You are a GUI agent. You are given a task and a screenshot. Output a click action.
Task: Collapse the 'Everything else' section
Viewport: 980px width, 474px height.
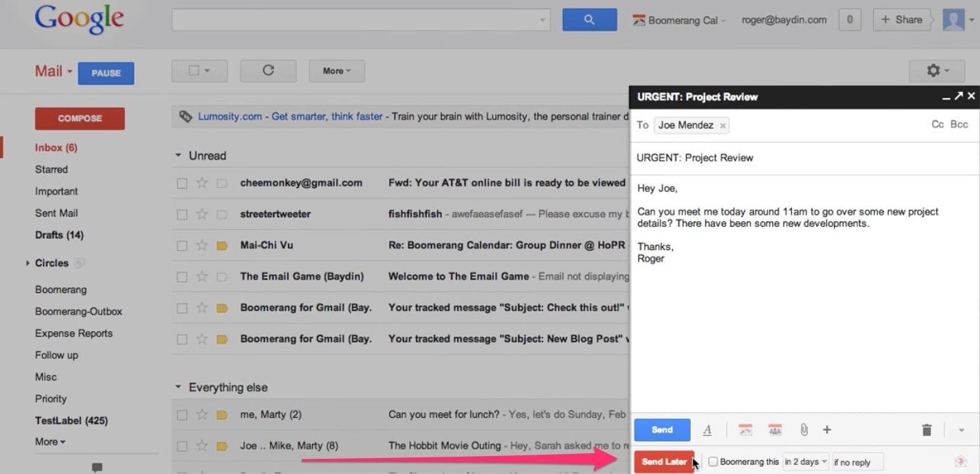pos(178,387)
